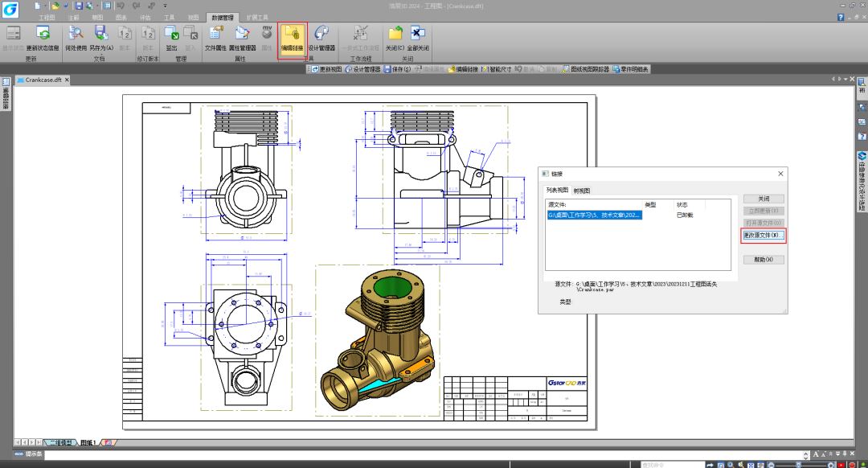Click 更新视图 in the quick toolbar
Image resolution: width=868 pixels, height=468 pixels.
pos(325,69)
